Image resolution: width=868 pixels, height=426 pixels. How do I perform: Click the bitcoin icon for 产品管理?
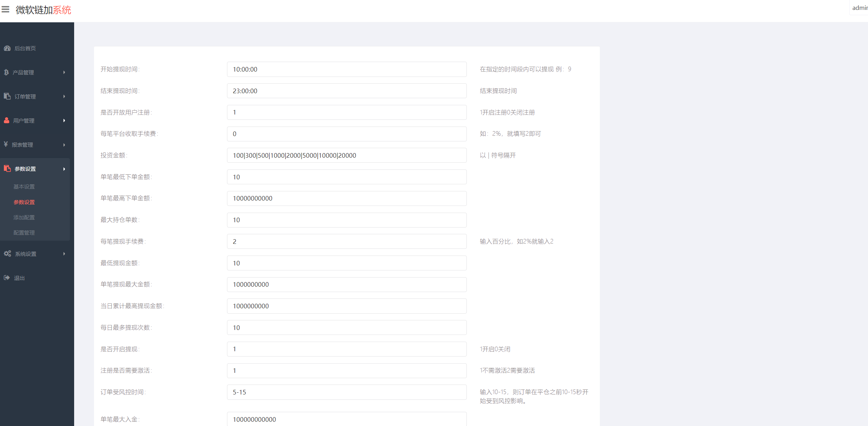[x=6, y=72]
